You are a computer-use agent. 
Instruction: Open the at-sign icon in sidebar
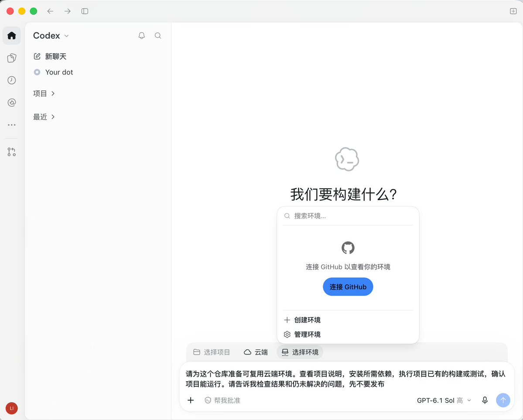tap(12, 102)
